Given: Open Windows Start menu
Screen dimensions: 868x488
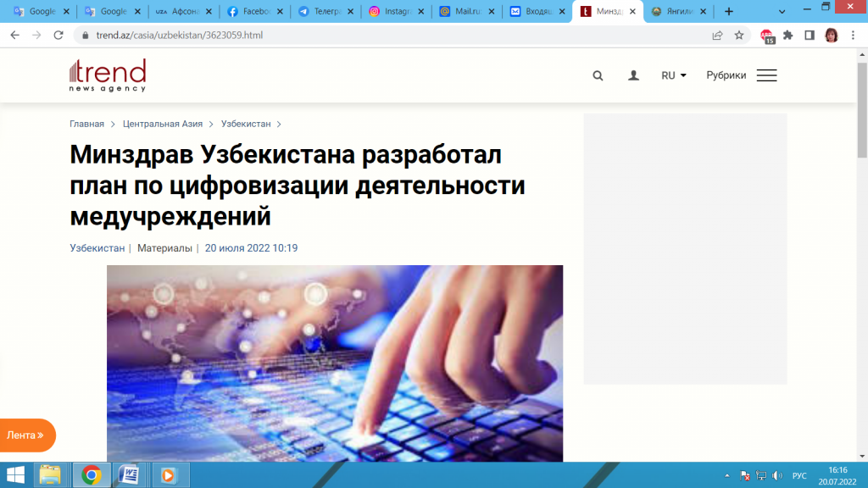Looking at the screenshot, I should click(15, 474).
